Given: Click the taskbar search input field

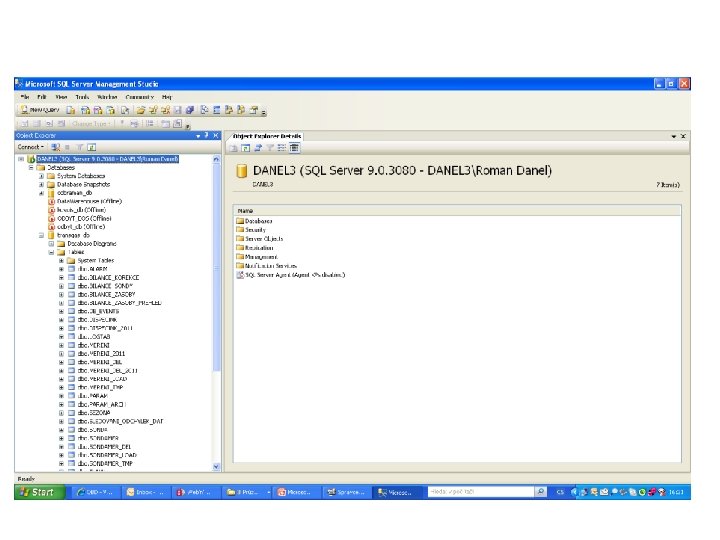Looking at the screenshot, I should coord(481,492).
